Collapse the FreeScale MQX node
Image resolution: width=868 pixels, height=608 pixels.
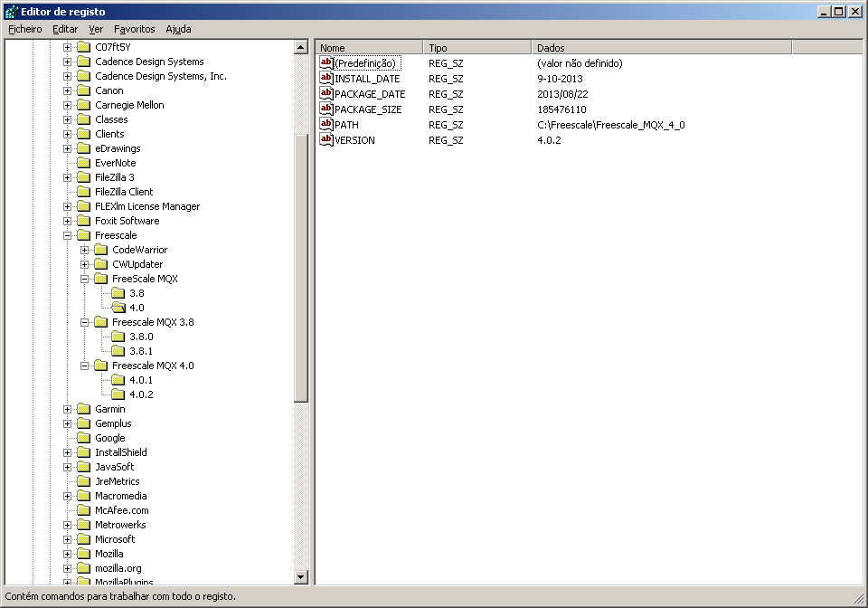coord(84,279)
